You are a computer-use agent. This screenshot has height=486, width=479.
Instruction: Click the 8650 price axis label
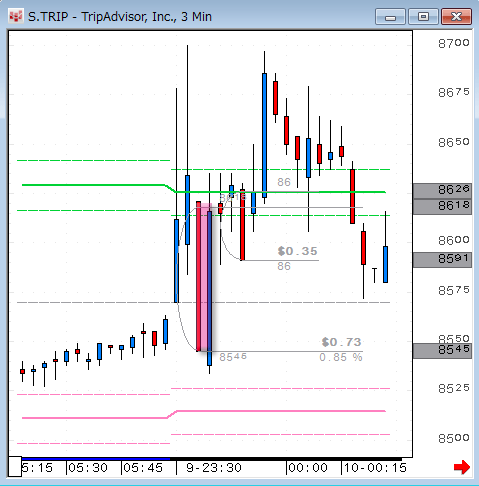coord(454,142)
